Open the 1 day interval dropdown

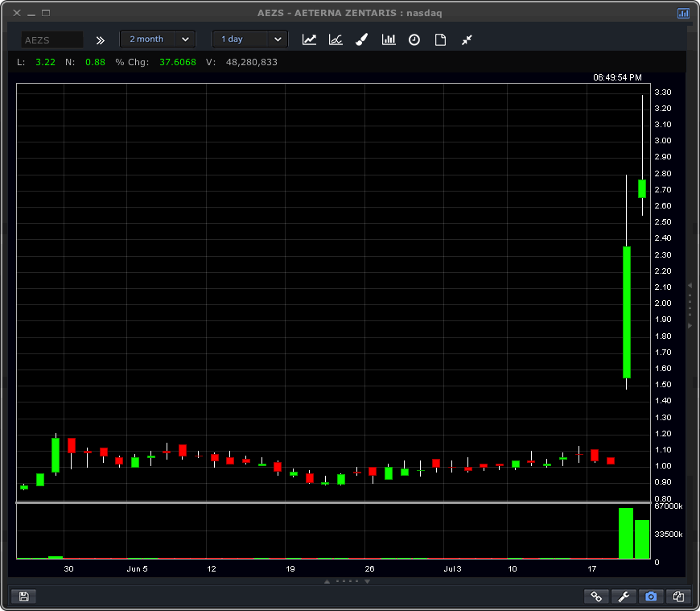point(249,39)
